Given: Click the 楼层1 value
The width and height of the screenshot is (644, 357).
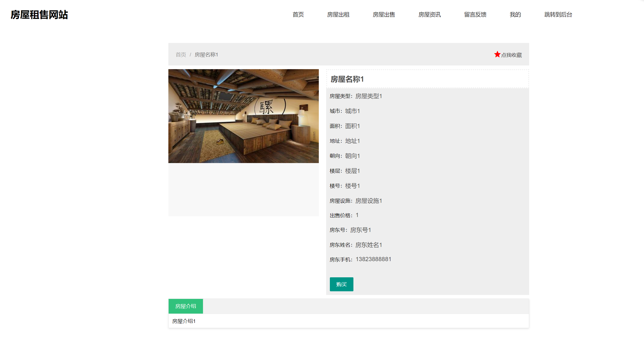Looking at the screenshot, I should click(x=352, y=171).
